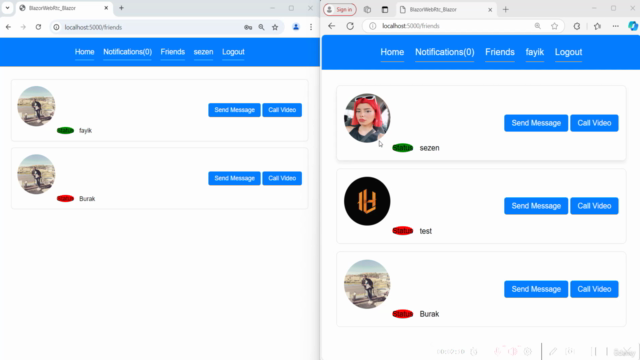Select BlazorWebRtc_Blazor tab in left Chrome window
Viewport: 640px width, 360px height.
click(x=64, y=8)
